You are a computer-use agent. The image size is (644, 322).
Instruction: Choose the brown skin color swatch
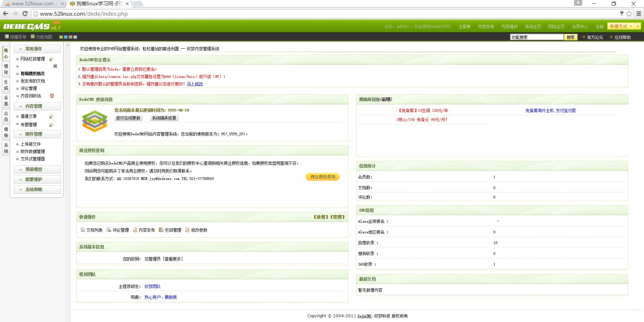click(71, 37)
